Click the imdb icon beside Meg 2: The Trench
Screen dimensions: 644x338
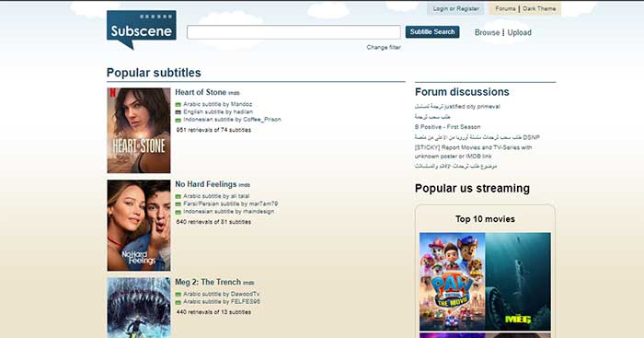(x=248, y=283)
